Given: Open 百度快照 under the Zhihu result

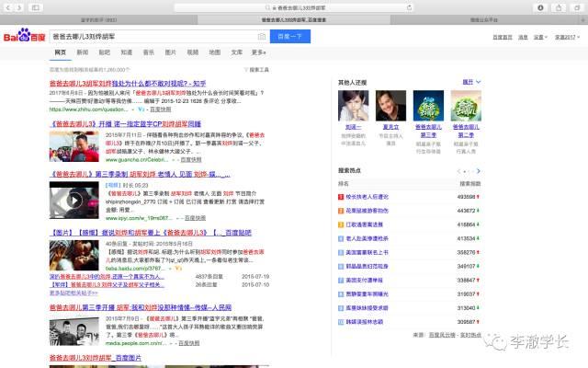Looking at the screenshot, I should pos(161,109).
